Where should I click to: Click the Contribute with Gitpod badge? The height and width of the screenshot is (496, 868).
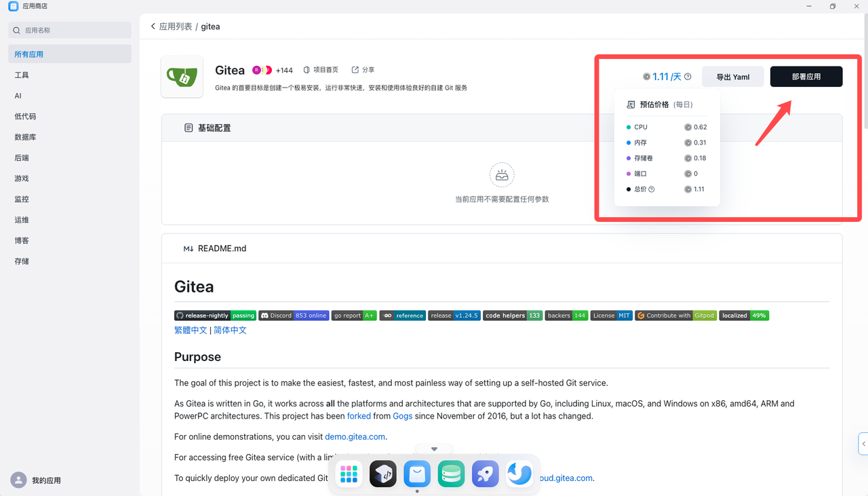coord(675,316)
